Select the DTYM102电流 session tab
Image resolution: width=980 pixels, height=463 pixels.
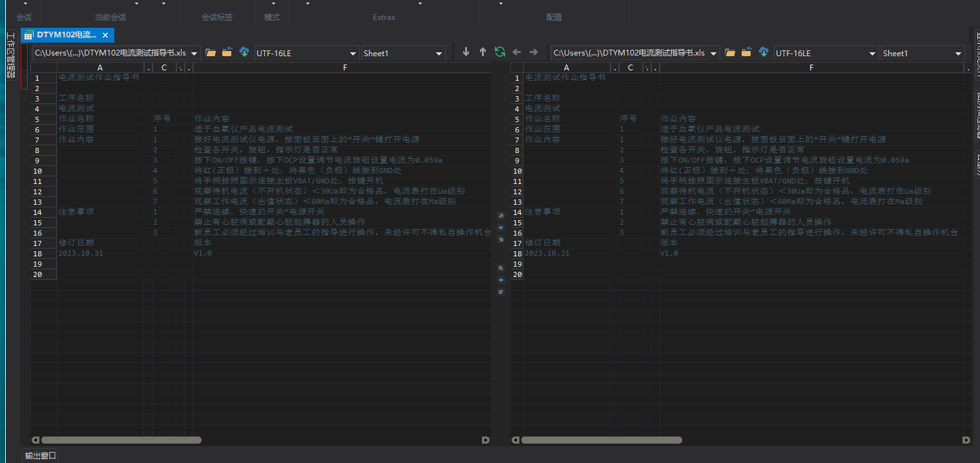67,35
